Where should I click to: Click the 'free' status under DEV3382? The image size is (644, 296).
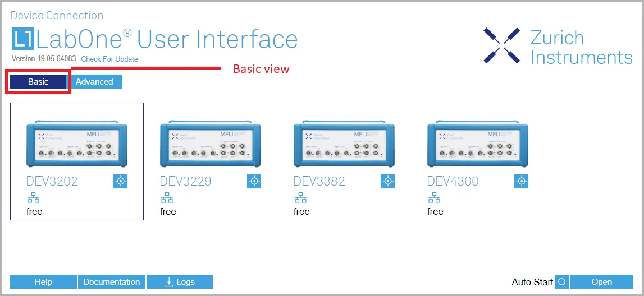302,211
